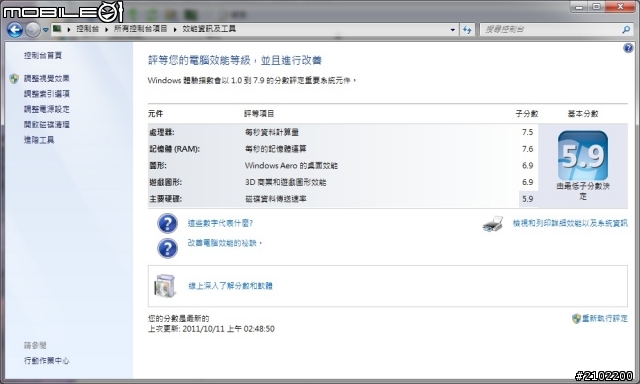Open the address bar history dropdown

452,29
